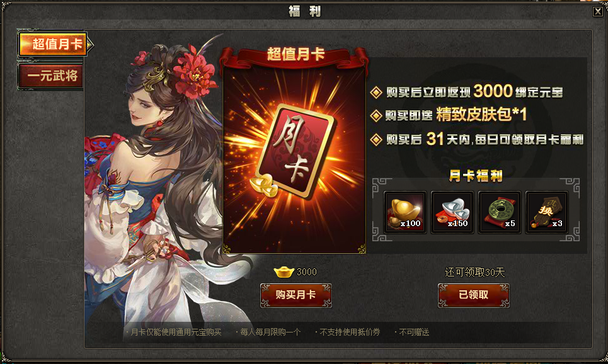Open the silver ingot x150 reward icon
608x364 pixels.
pyautogui.click(x=452, y=212)
